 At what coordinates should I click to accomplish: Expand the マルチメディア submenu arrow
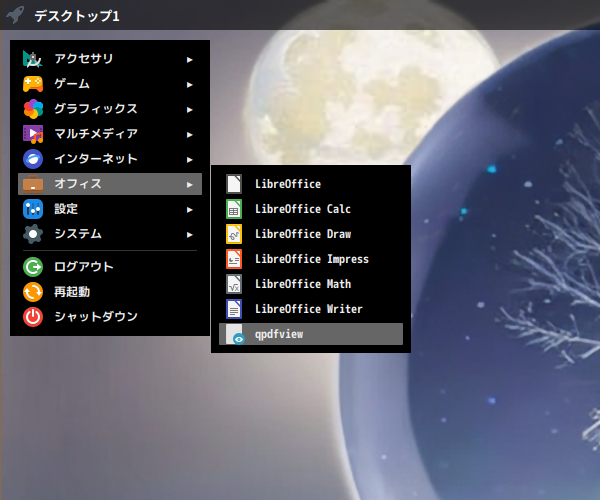pyautogui.click(x=189, y=135)
